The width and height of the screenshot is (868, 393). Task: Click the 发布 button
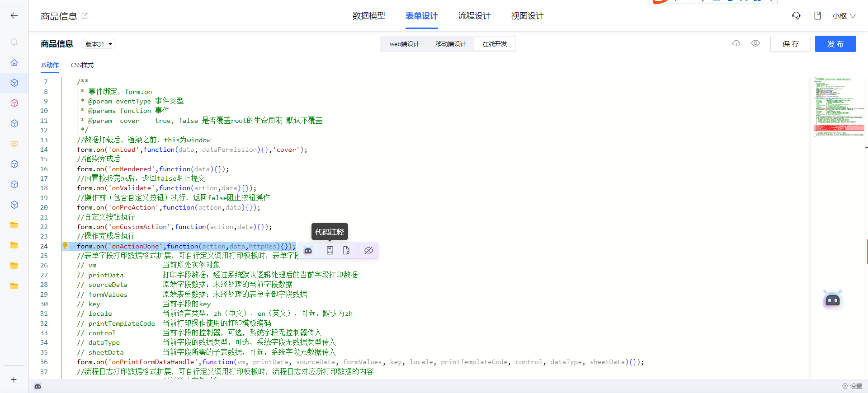click(835, 44)
